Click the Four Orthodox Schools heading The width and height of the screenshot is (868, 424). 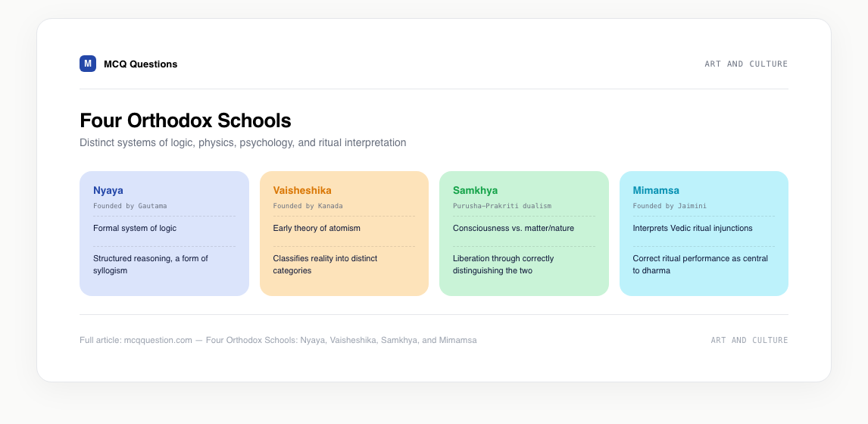(186, 120)
